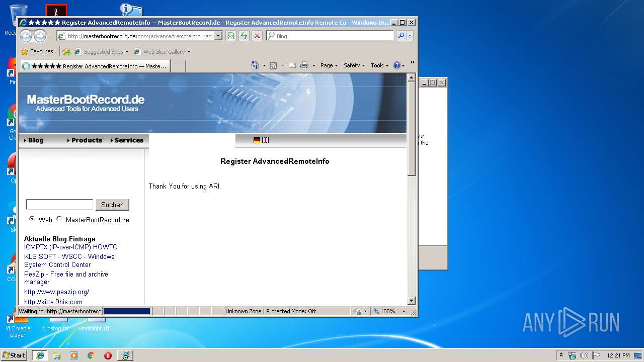
Task: Open Opera taskbar icon
Action: click(108, 355)
